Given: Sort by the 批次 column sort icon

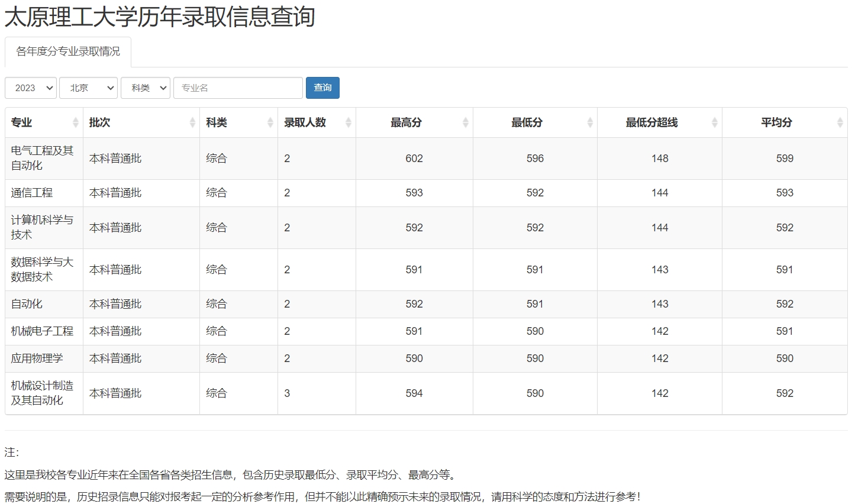Looking at the screenshot, I should (x=192, y=122).
